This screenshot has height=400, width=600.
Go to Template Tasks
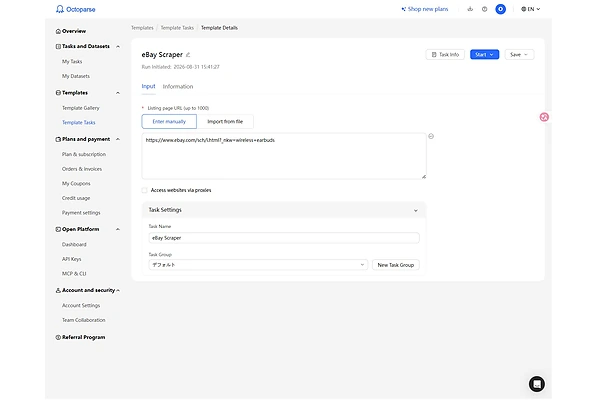tap(79, 122)
